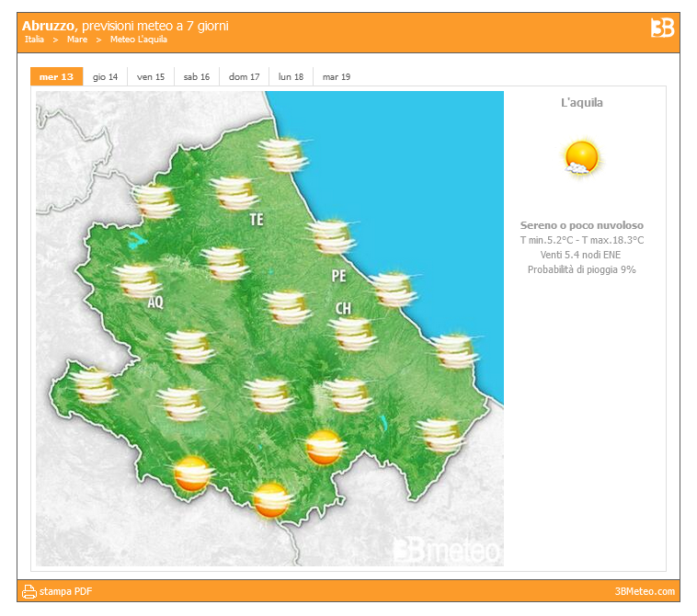Screen dimensions: 697x616
Task: Click the coastal weather icon right of PE
Action: (394, 289)
